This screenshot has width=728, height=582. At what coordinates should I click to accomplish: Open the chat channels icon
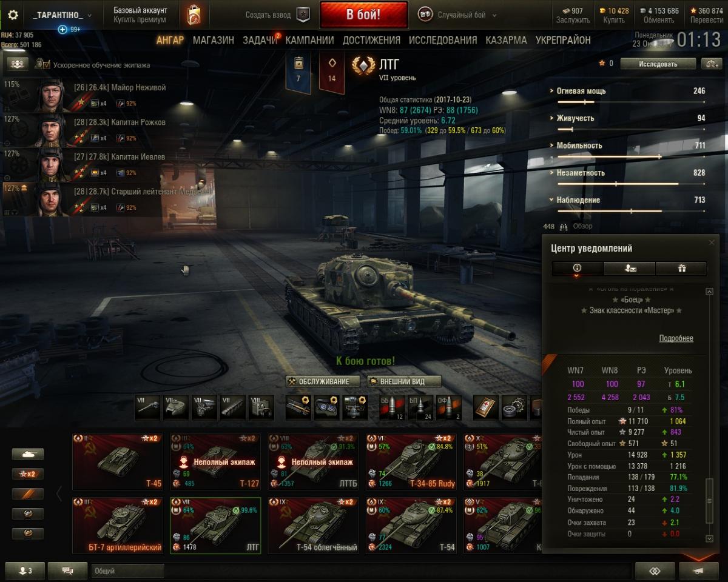pyautogui.click(x=67, y=570)
